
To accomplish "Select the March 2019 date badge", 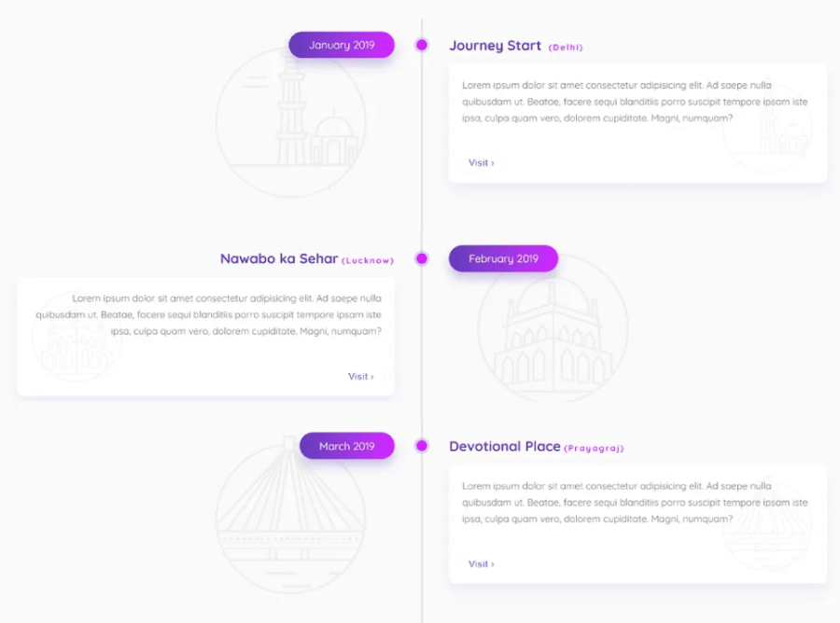I will (347, 446).
